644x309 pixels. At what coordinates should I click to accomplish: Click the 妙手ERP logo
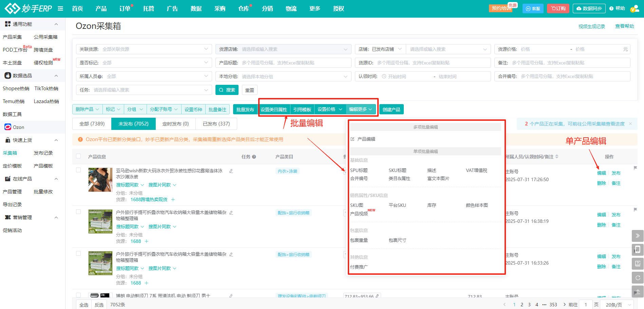click(28, 8)
